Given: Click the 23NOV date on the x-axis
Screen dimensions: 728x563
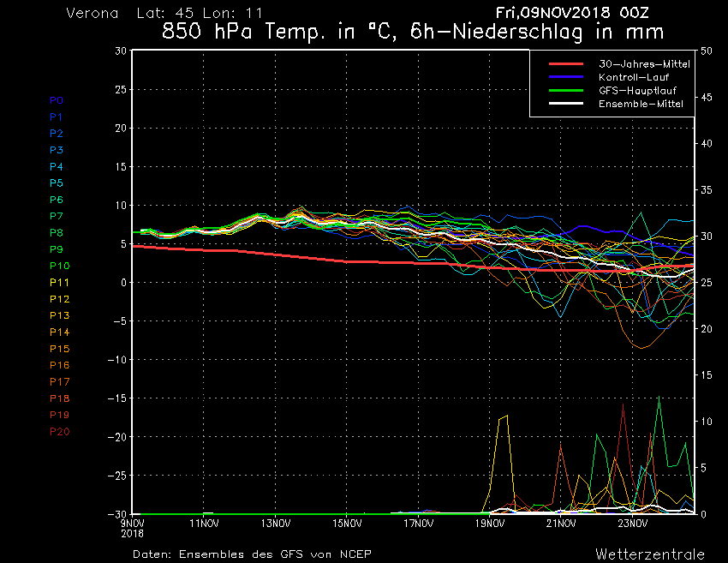Looking at the screenshot, I should coord(632,523).
